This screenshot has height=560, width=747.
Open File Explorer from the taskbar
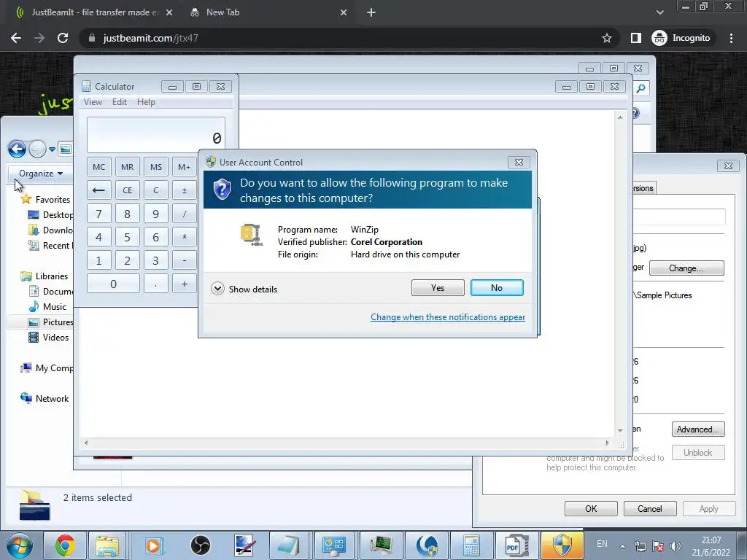click(x=107, y=545)
